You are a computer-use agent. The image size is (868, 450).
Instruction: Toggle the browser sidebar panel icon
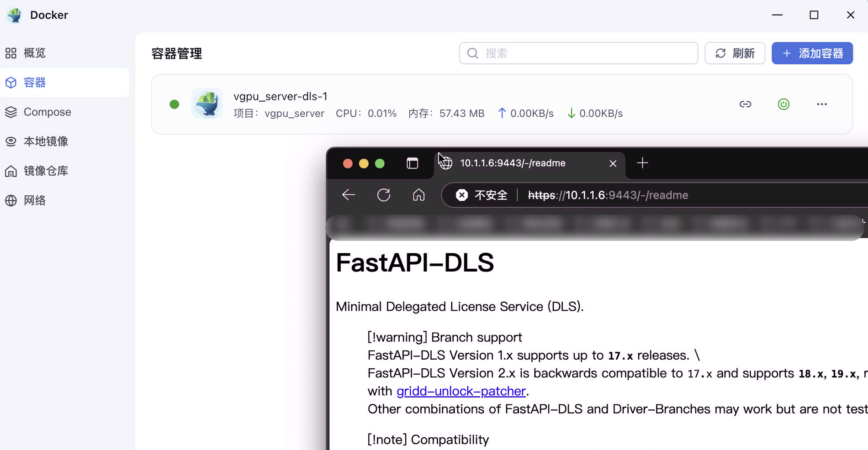coord(413,163)
